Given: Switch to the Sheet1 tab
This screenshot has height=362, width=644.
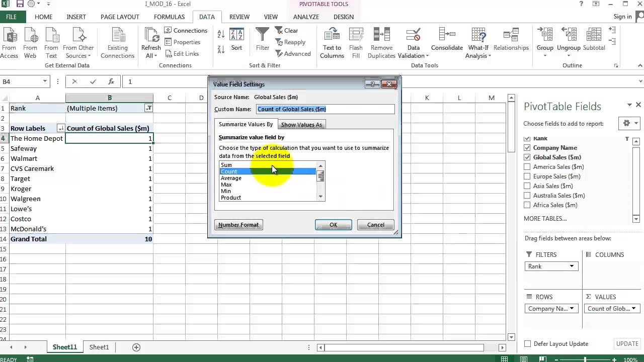Looking at the screenshot, I should [99, 347].
